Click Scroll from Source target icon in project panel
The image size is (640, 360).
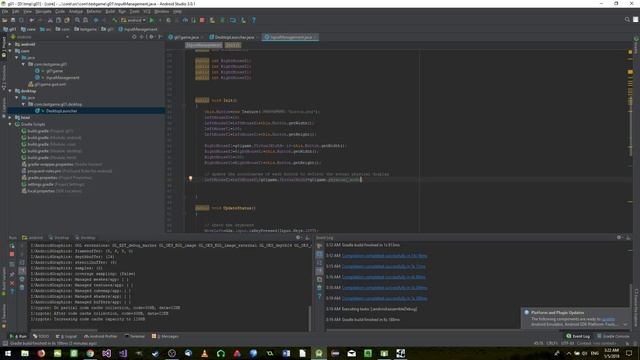134,37
